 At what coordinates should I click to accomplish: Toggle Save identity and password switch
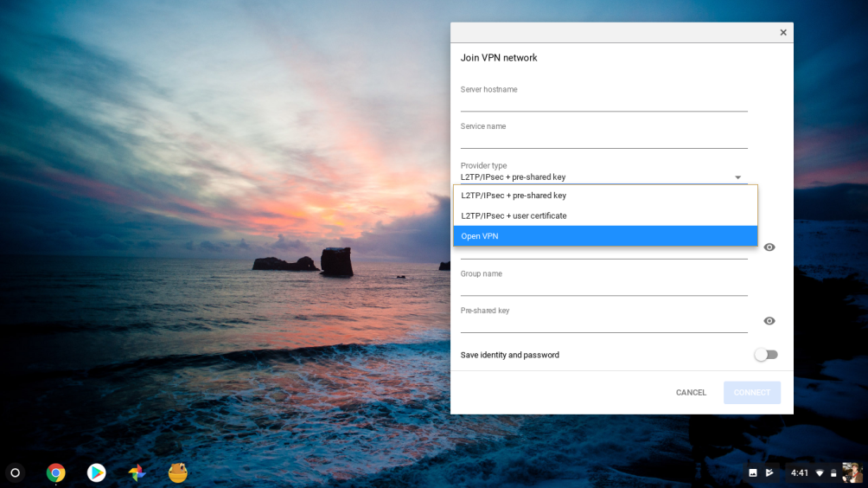765,355
